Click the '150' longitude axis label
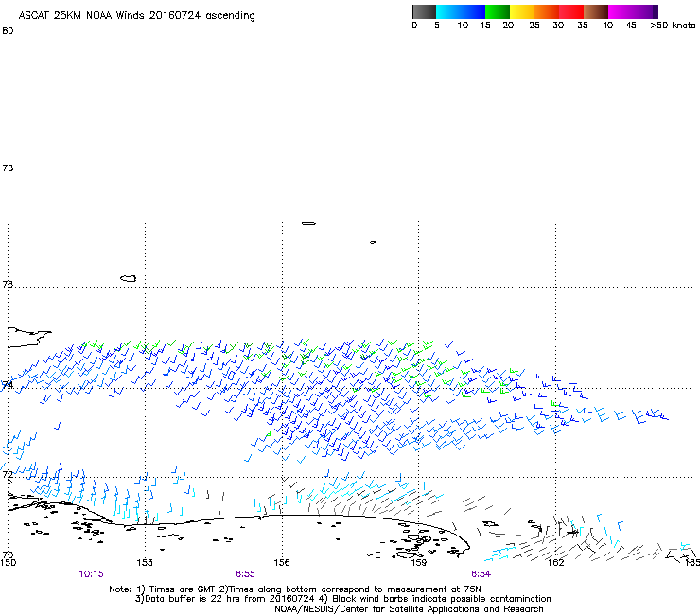The image size is (700, 615). click(x=8, y=563)
